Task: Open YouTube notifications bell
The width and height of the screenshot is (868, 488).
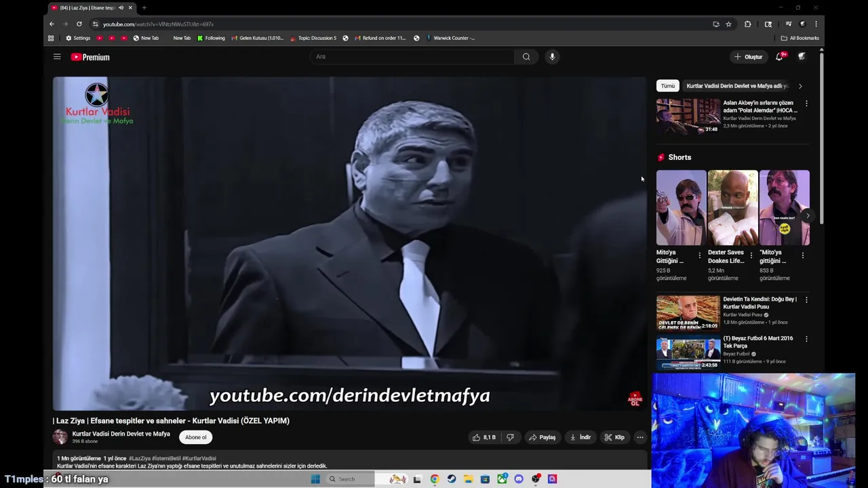Action: (x=780, y=57)
